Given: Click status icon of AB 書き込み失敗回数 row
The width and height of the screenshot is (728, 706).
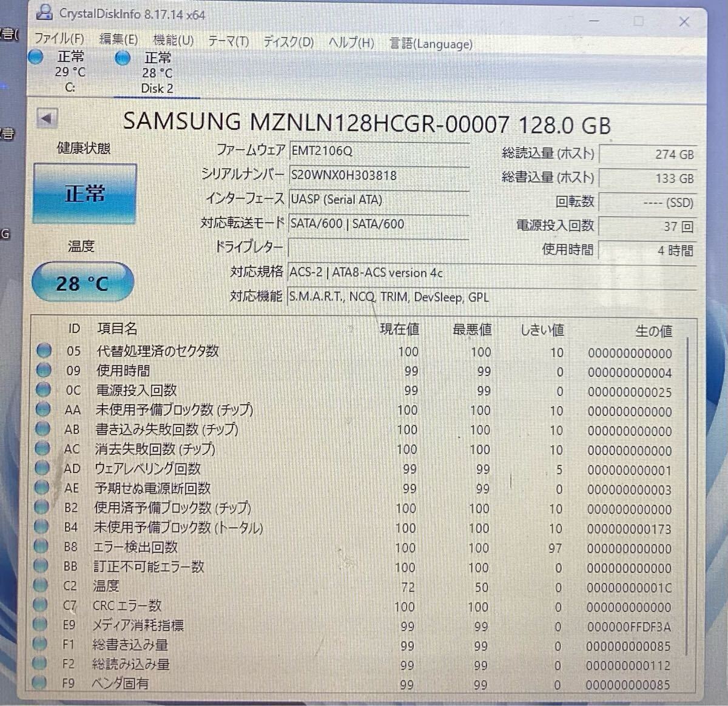Looking at the screenshot, I should (x=42, y=429).
